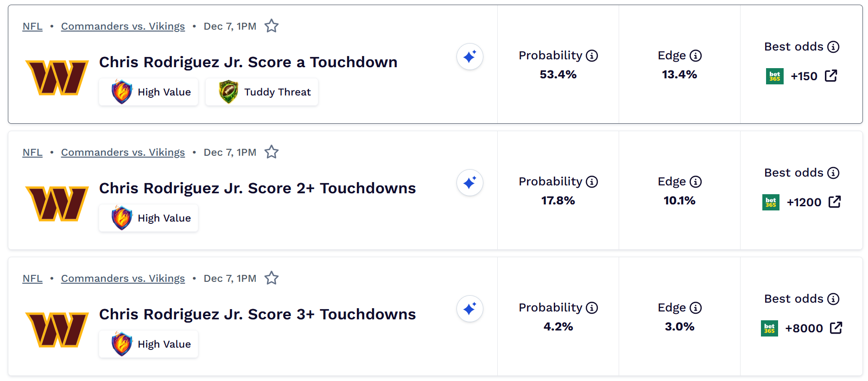Viewport: 868px width, 381px height.
Task: Star the Score 2+ Touchdowns prop
Action: pos(272,152)
